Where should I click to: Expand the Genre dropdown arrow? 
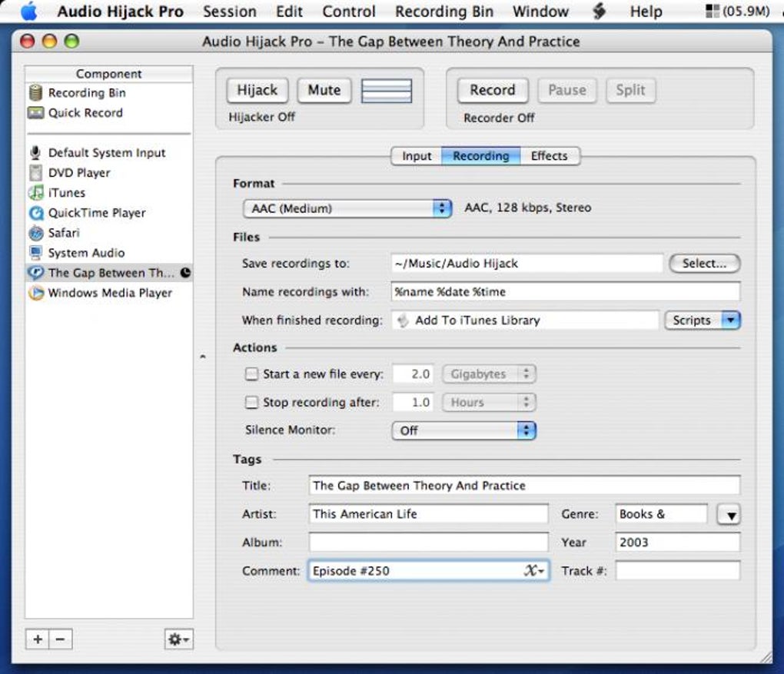pos(728,515)
